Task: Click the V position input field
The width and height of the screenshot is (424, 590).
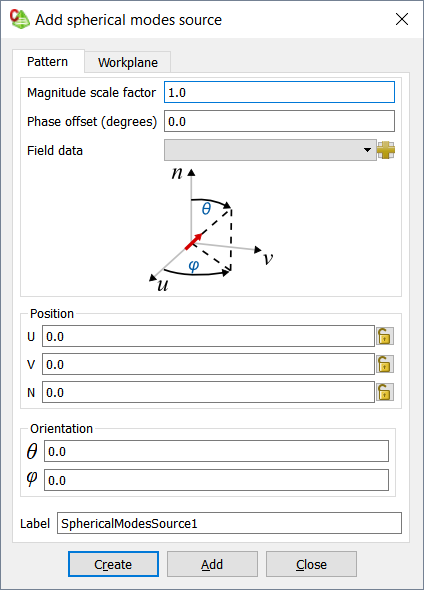Action: (208, 364)
